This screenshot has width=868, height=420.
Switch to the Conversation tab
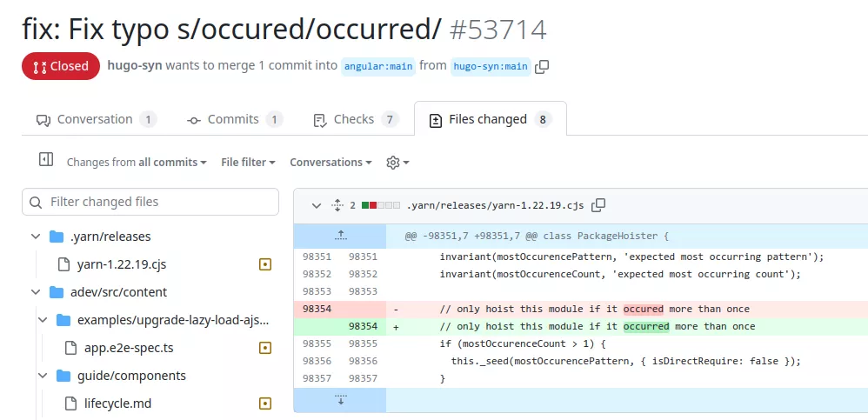96,119
